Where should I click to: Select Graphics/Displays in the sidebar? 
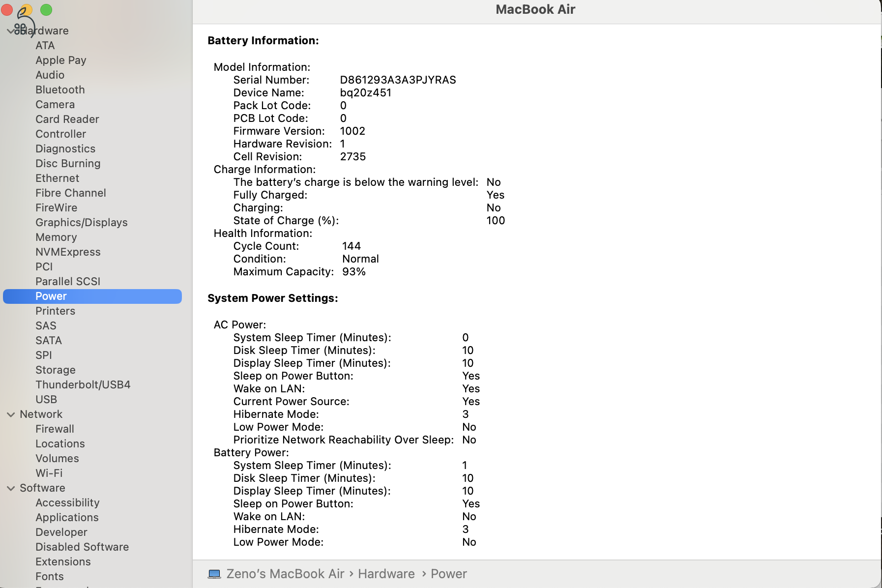pos(82,222)
